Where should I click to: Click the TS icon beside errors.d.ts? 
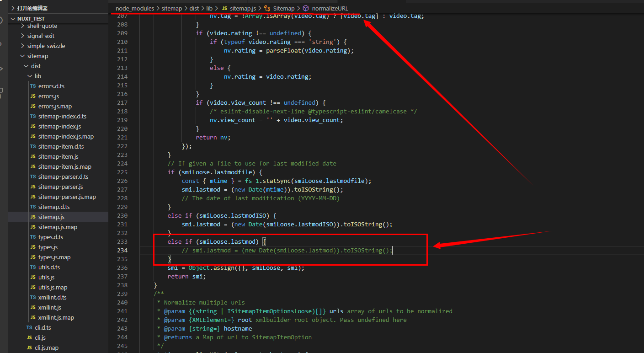point(33,86)
